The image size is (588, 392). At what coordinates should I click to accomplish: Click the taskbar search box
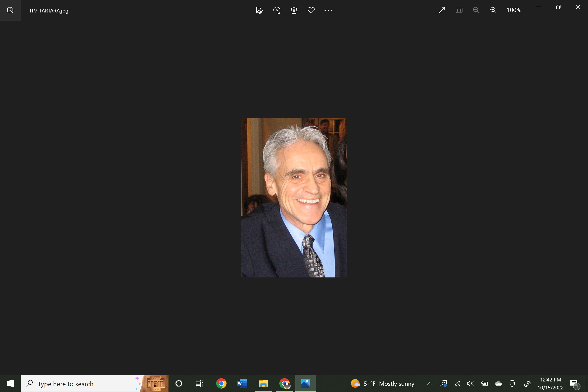83,383
